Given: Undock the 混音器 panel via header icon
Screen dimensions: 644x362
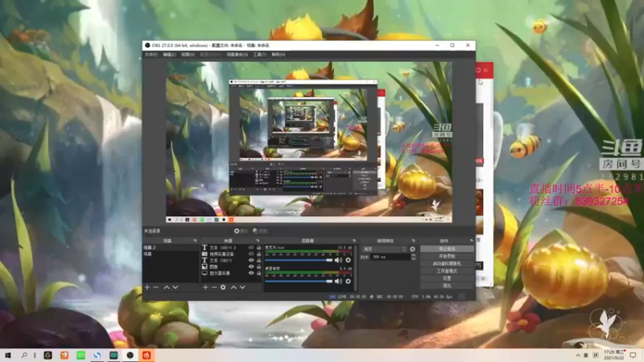Looking at the screenshot, I should tap(354, 241).
